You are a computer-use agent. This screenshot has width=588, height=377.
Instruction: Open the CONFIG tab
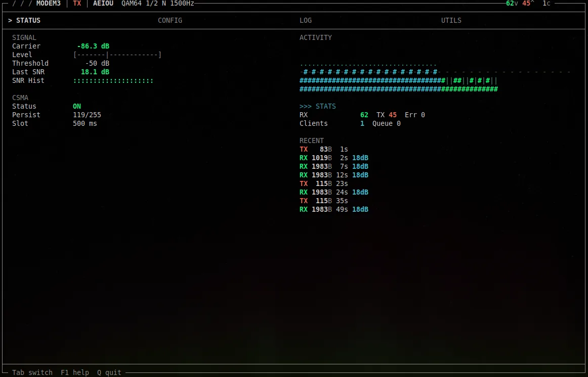(x=170, y=21)
